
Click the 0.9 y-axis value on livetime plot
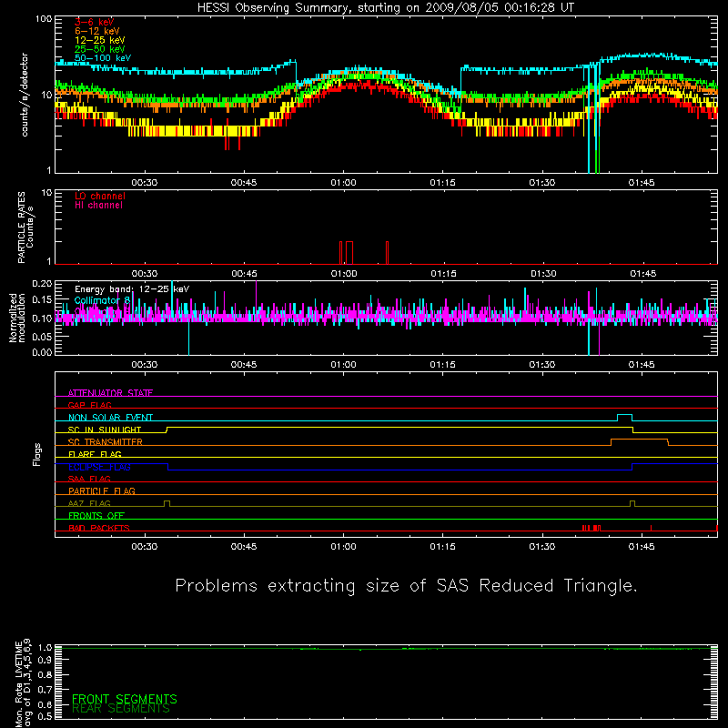click(45, 660)
